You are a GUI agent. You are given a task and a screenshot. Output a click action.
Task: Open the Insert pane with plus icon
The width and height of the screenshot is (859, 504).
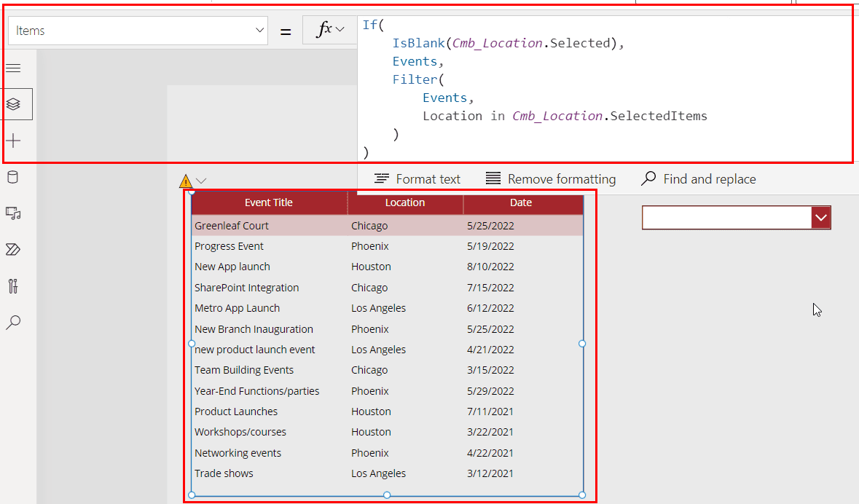tap(13, 141)
